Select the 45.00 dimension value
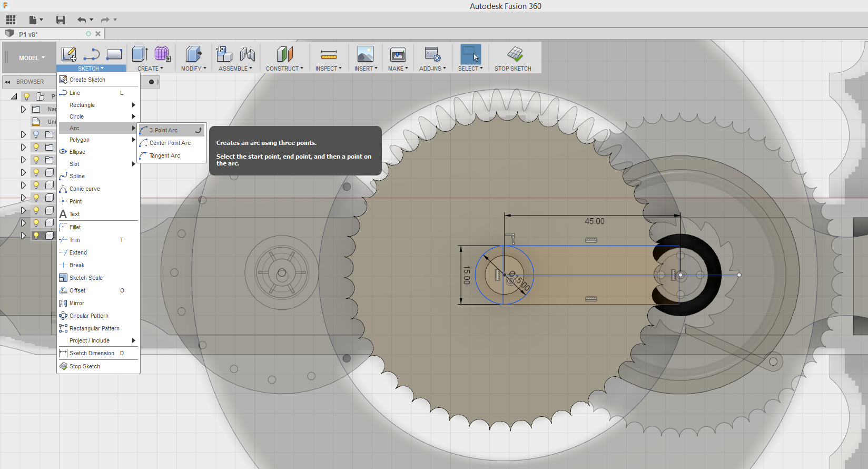 pos(595,221)
